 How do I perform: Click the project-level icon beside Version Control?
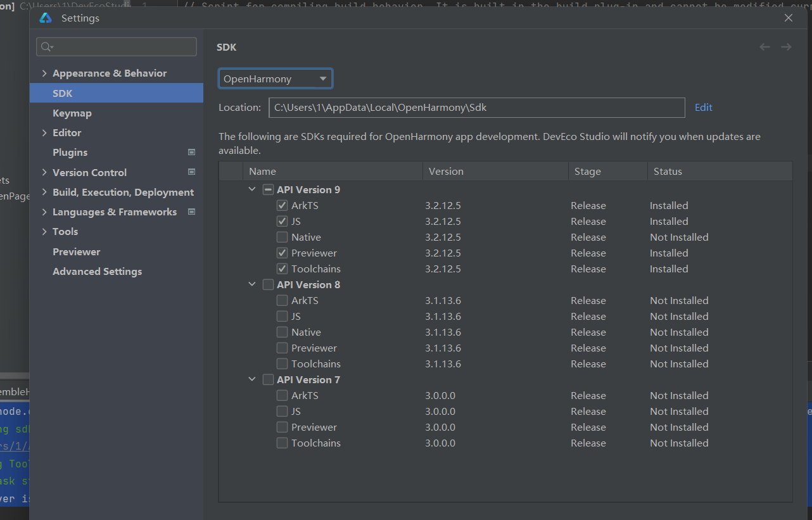click(x=192, y=172)
